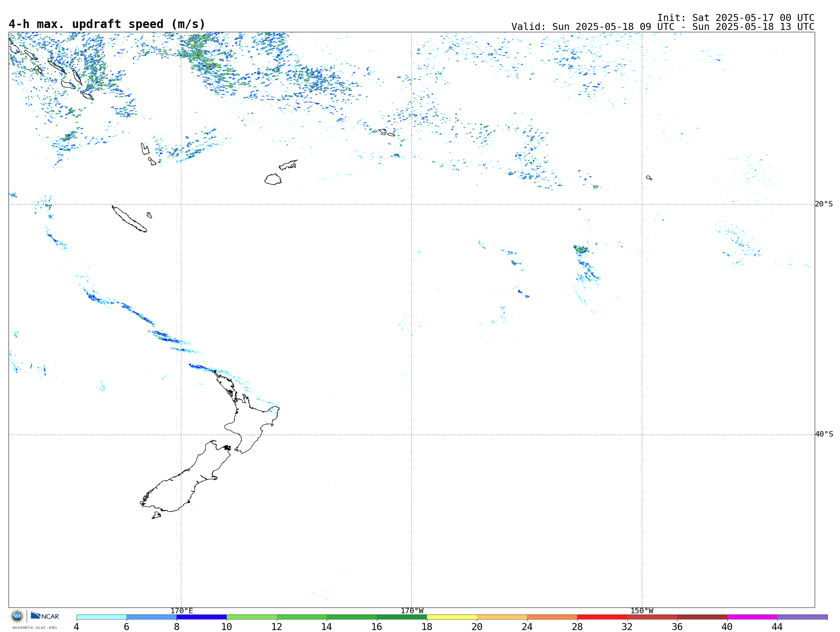840x632 pixels.
Task: Click colorbar tick label '14'
Action: point(327,627)
